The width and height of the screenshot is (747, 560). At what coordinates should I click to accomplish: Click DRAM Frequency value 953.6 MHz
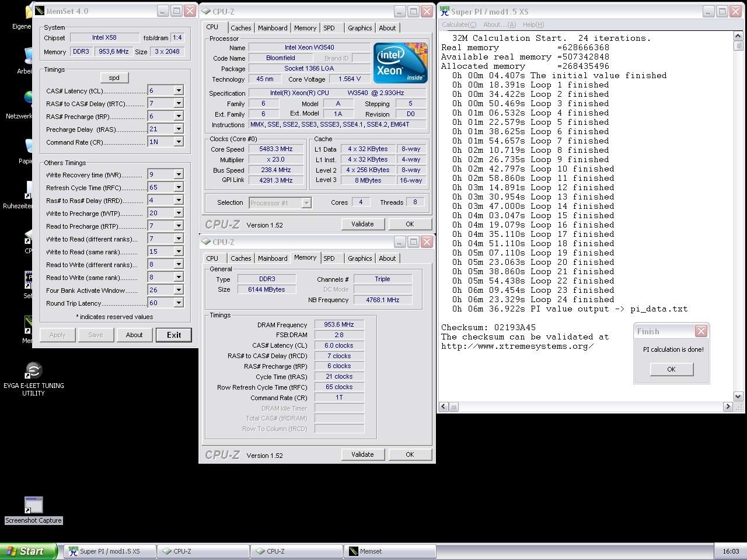coord(339,325)
